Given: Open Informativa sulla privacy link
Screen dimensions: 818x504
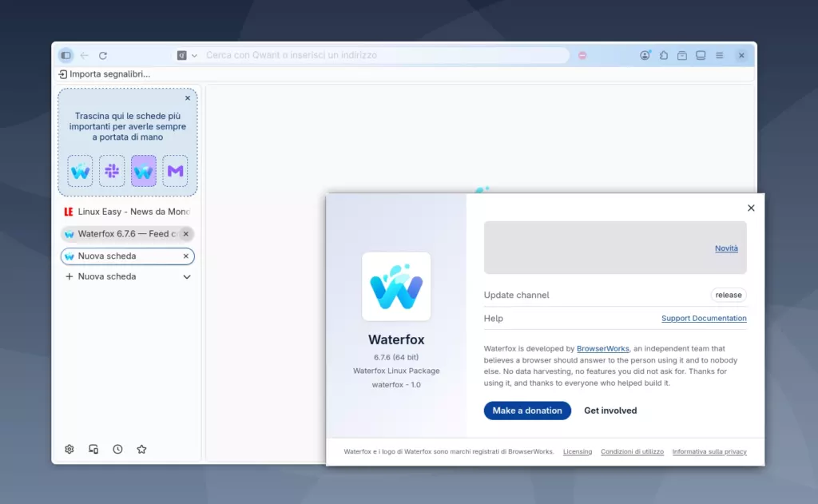Looking at the screenshot, I should point(709,452).
